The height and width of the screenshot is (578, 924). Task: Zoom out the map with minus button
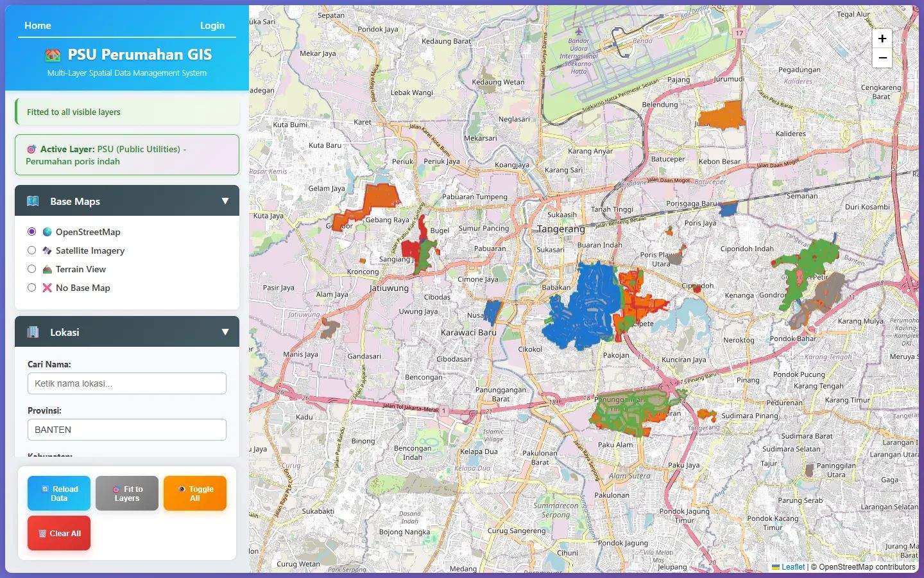[x=882, y=58]
